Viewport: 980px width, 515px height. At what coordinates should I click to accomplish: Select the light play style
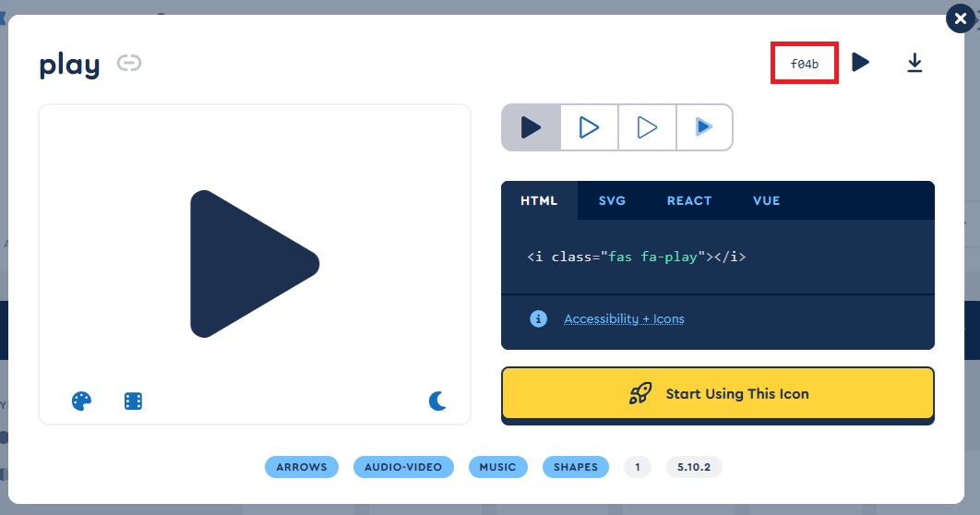(647, 127)
